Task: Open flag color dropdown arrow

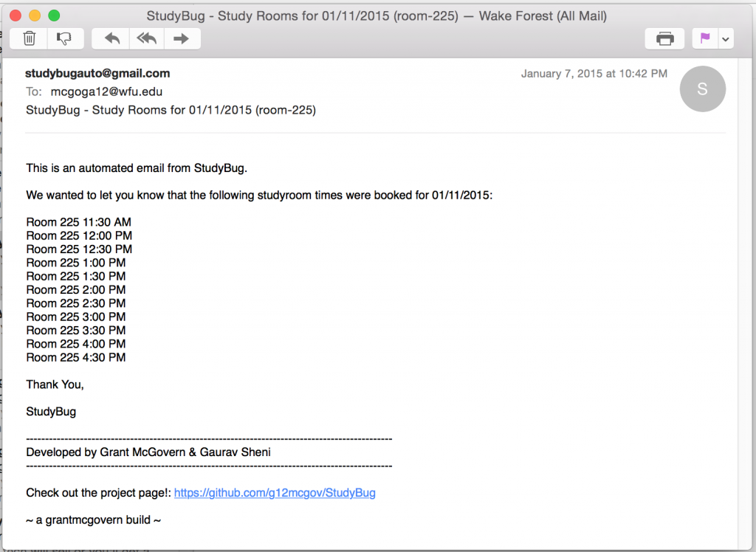Action: (x=726, y=38)
